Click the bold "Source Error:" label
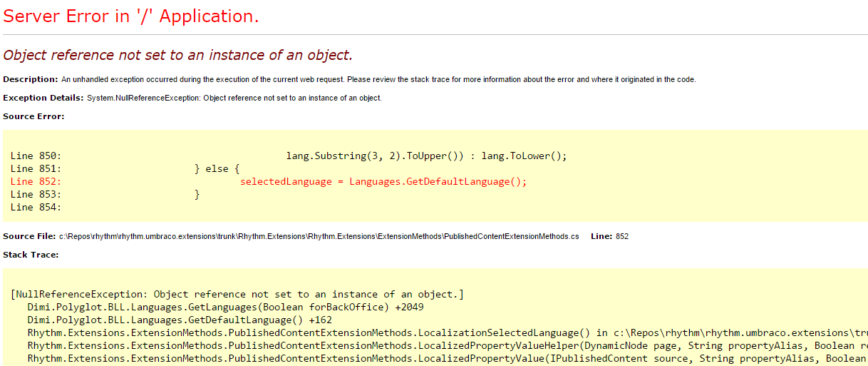 (x=33, y=116)
